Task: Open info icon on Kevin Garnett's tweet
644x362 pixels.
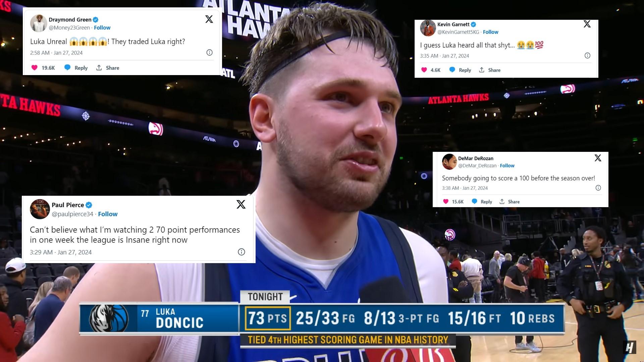Action: click(587, 56)
